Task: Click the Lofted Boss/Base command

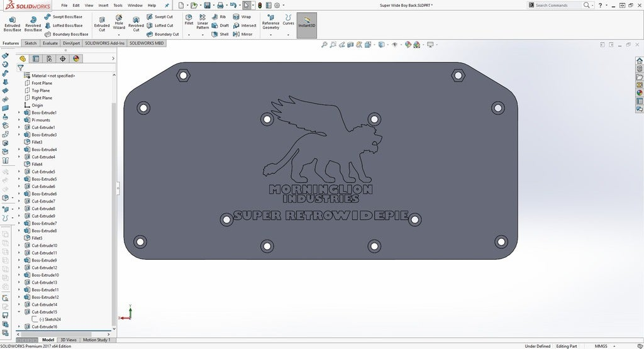Action: point(64,25)
